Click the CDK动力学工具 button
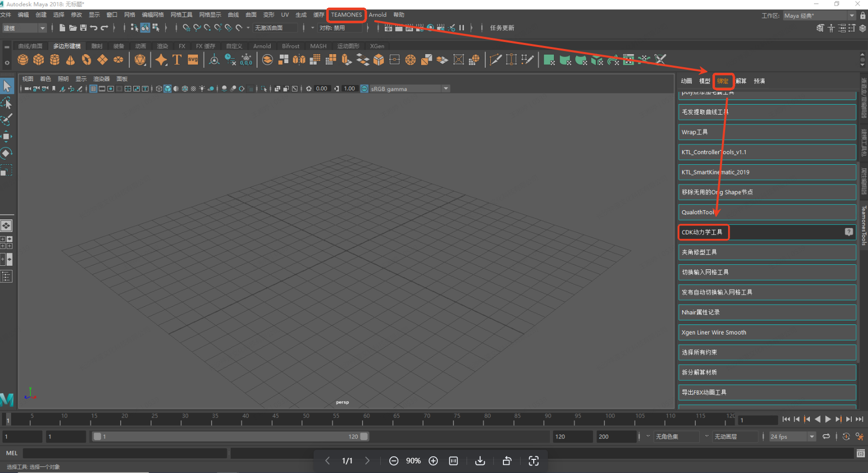 click(702, 232)
